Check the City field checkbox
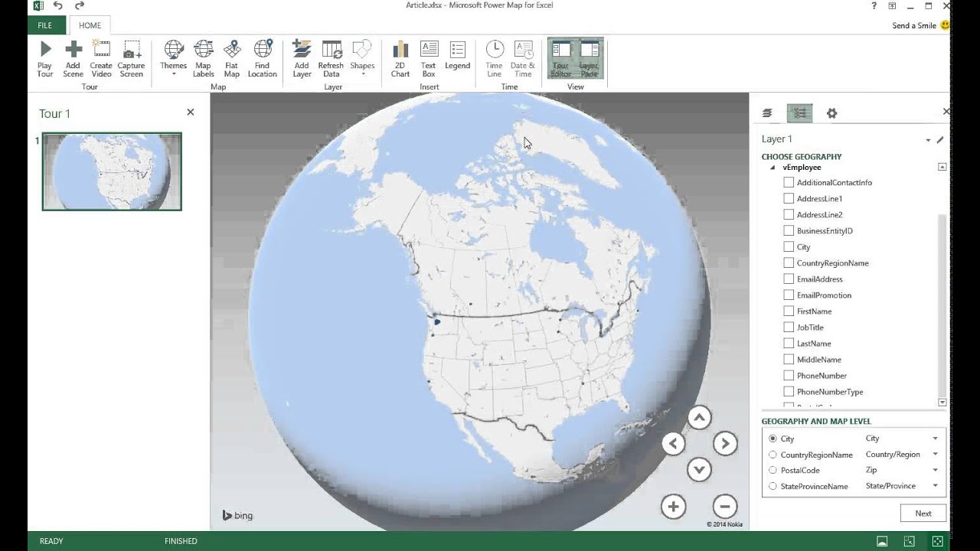Image resolution: width=980 pixels, height=551 pixels. tap(789, 246)
